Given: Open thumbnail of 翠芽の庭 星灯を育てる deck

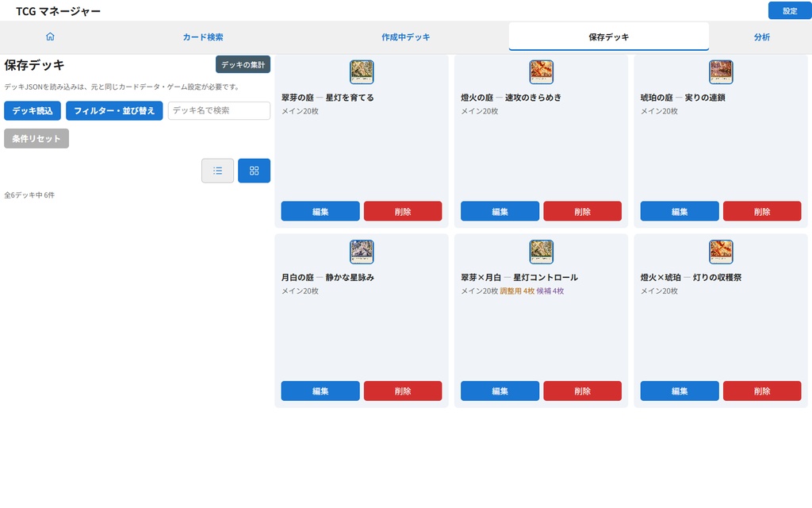Looking at the screenshot, I should [x=362, y=72].
